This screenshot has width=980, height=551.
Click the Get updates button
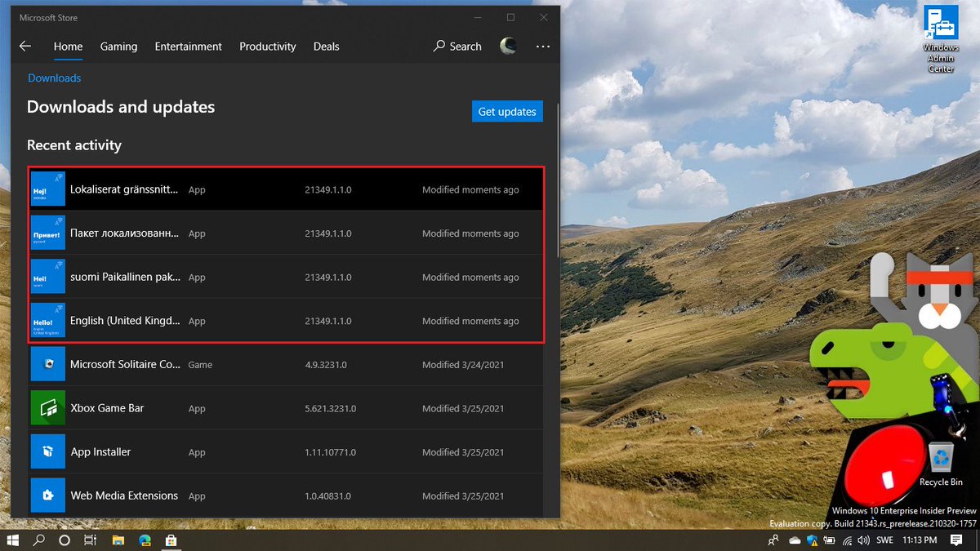[507, 112]
